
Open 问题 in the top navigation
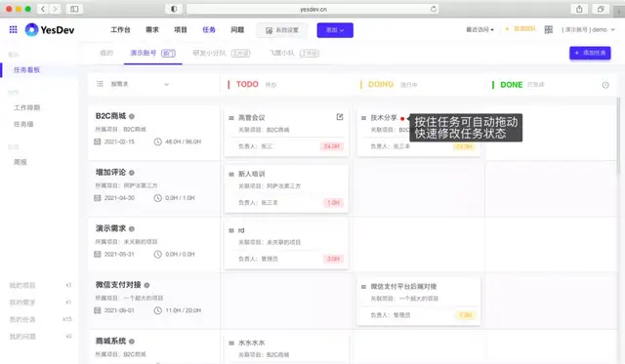[x=237, y=29]
